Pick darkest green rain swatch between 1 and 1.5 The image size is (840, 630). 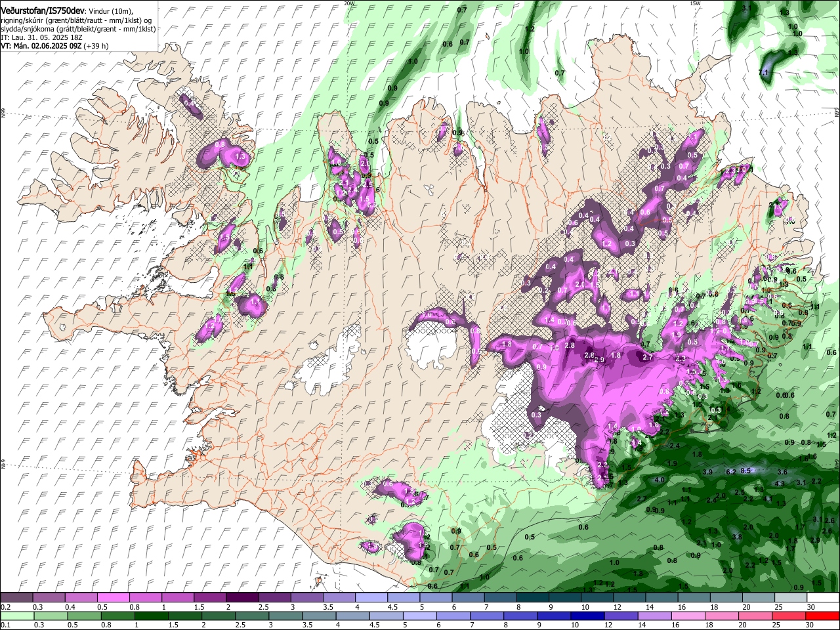tap(151, 616)
